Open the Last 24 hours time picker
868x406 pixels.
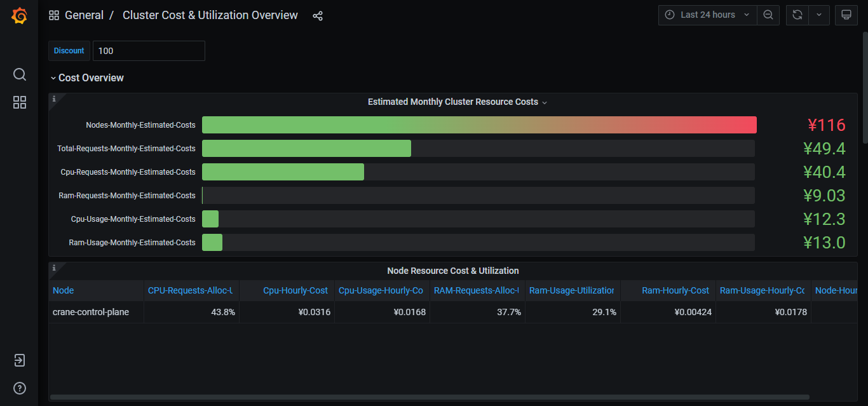(708, 15)
